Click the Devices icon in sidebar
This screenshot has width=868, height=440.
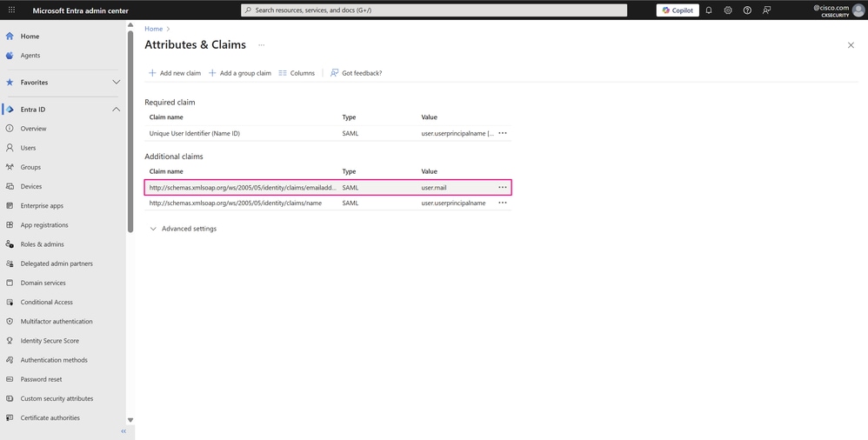click(x=10, y=186)
